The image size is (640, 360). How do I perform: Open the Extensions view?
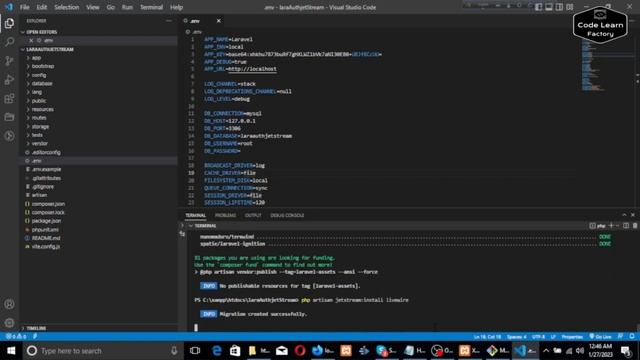[x=9, y=98]
